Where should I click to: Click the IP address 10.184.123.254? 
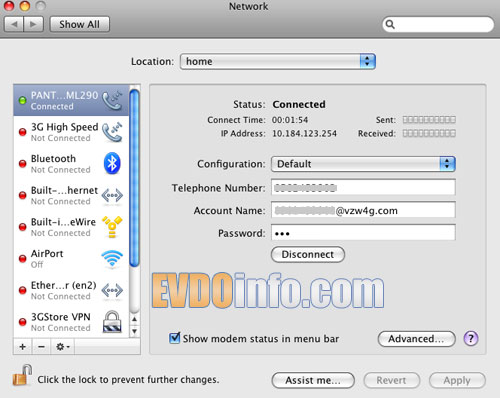click(304, 134)
